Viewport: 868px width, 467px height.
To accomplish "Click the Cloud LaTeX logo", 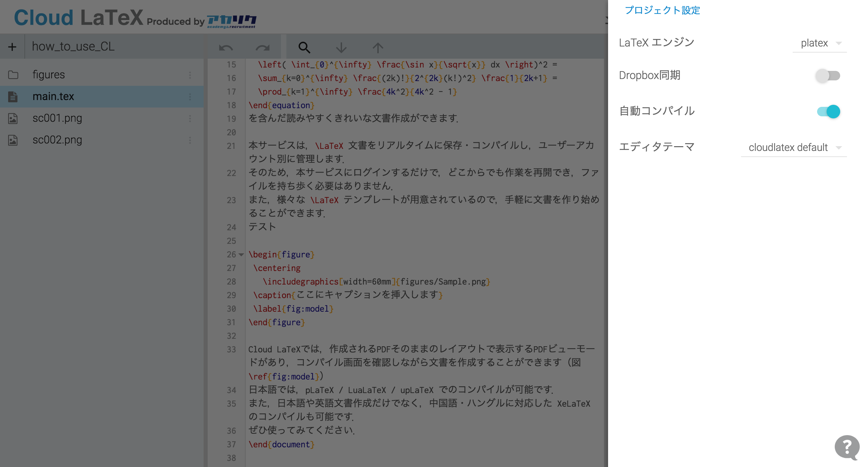I will point(78,17).
